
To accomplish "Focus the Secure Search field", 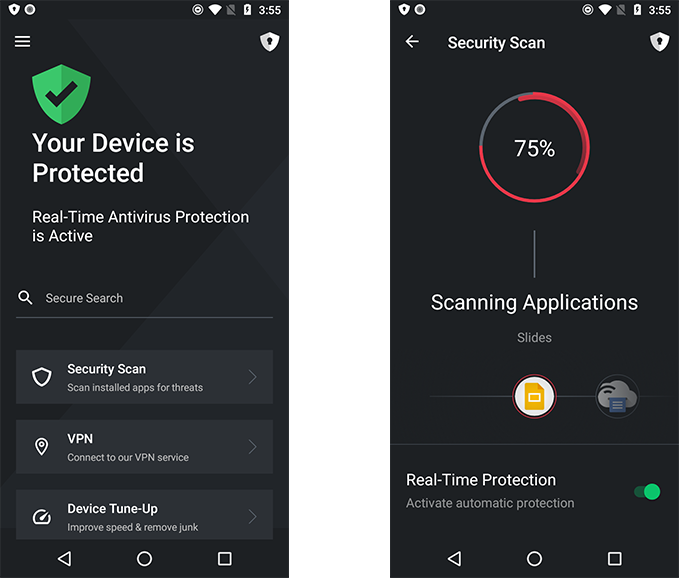I will tap(144, 298).
